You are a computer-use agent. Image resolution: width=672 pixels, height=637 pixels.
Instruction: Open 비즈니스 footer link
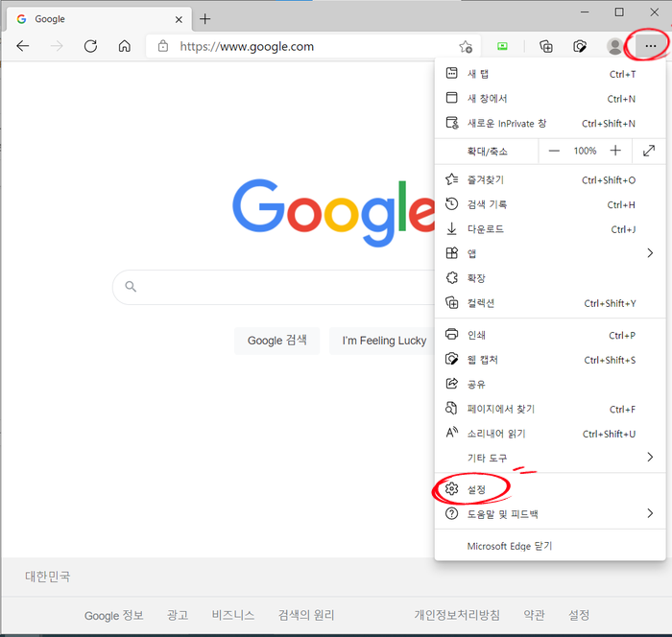point(233,616)
